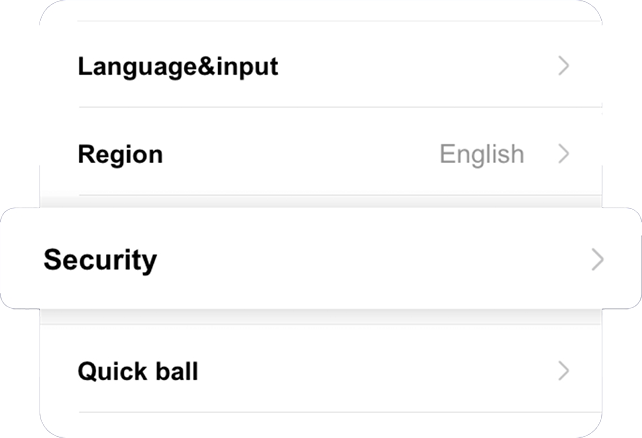Open the highlighted Security row
The height and width of the screenshot is (438, 642).
click(320, 259)
